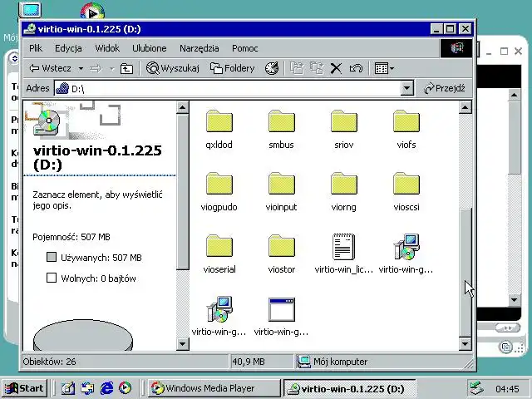Switch to Windows Media Player taskbar button
Screen dimensions: 532x399
[214, 388]
